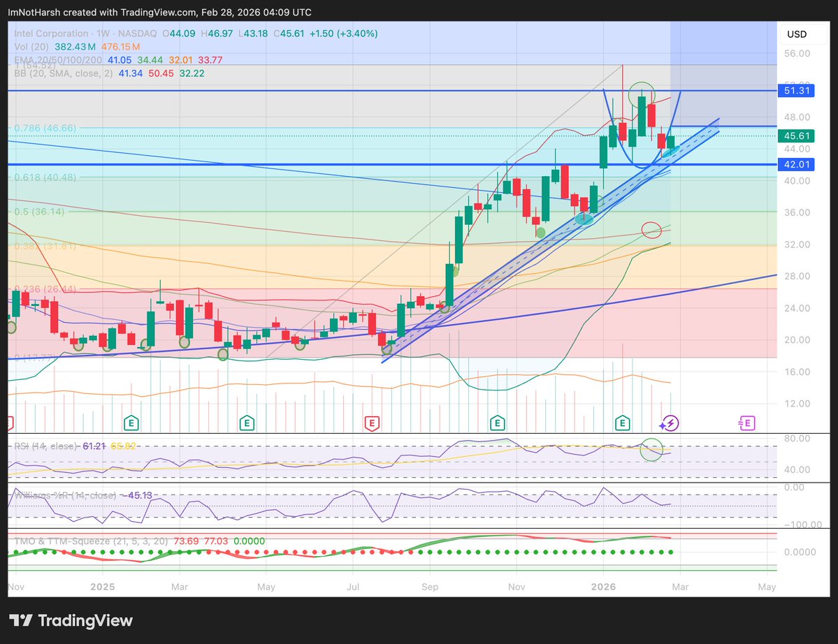Click the 80.00 RSI scale label
The width and height of the screenshot is (838, 644).
point(797,438)
